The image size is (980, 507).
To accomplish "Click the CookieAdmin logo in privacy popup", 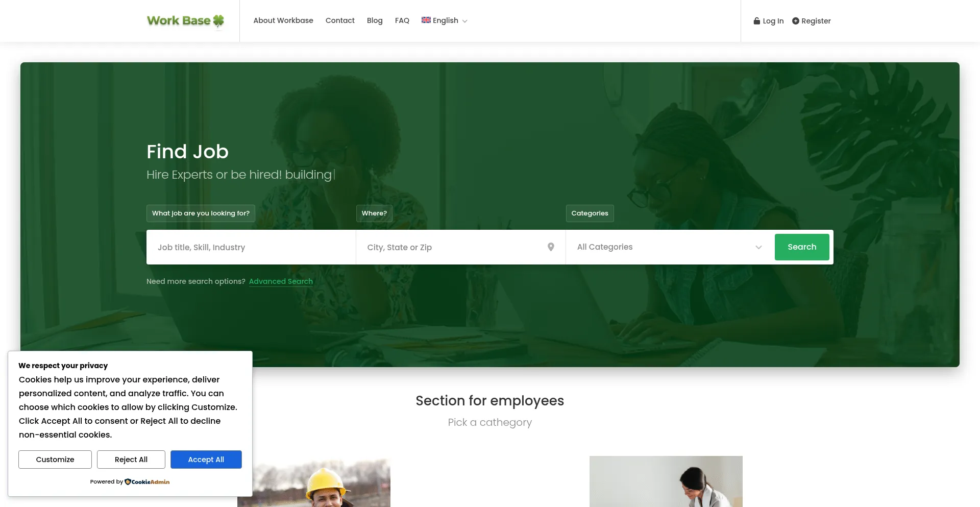I will coord(147,481).
